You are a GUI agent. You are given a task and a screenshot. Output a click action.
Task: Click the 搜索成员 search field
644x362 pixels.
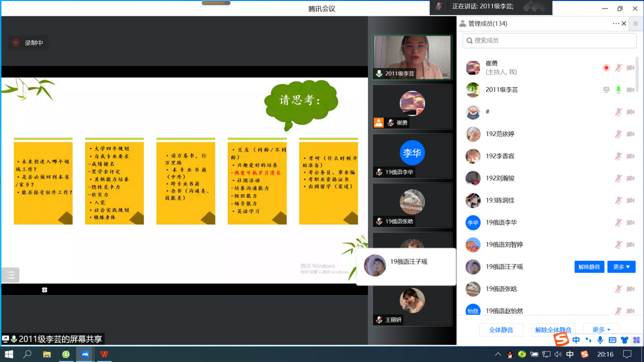tap(549, 41)
